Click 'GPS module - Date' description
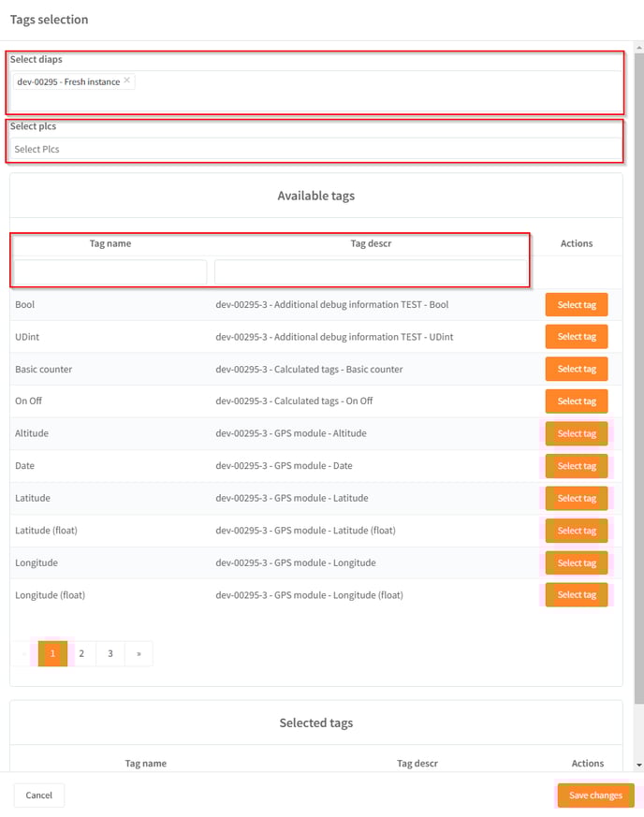 pyautogui.click(x=284, y=466)
